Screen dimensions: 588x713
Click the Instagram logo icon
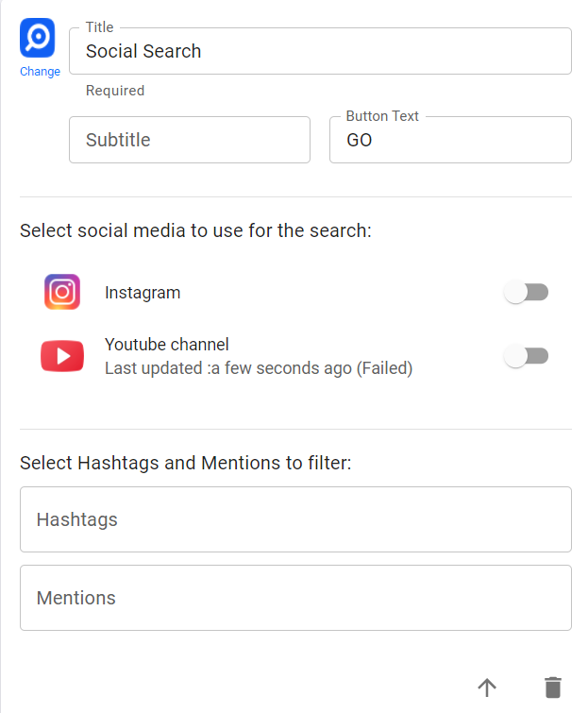coord(62,292)
